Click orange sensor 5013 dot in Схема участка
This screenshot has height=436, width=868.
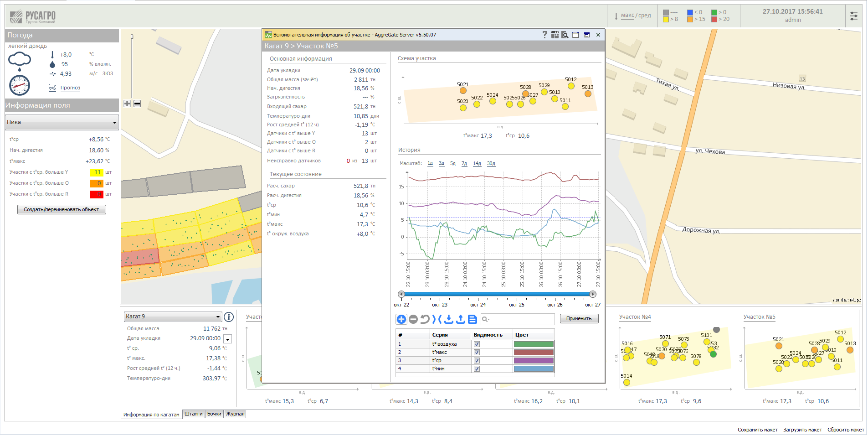[x=588, y=94]
